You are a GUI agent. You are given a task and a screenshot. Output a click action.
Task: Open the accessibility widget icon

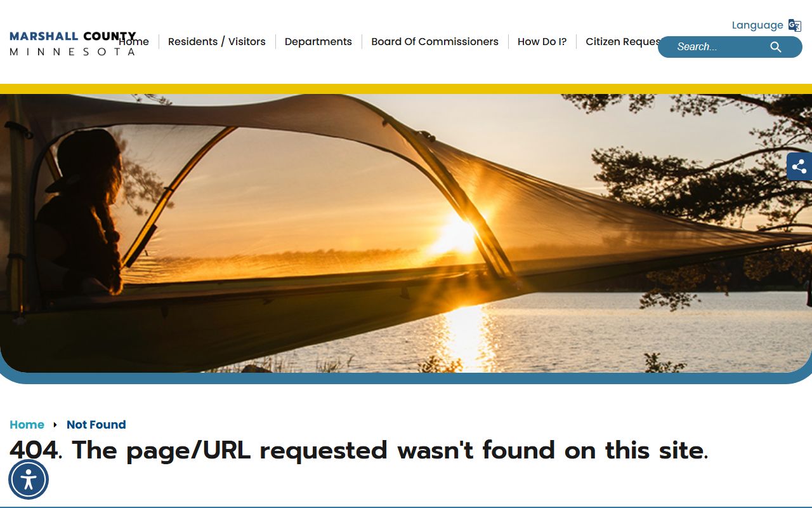pyautogui.click(x=29, y=479)
